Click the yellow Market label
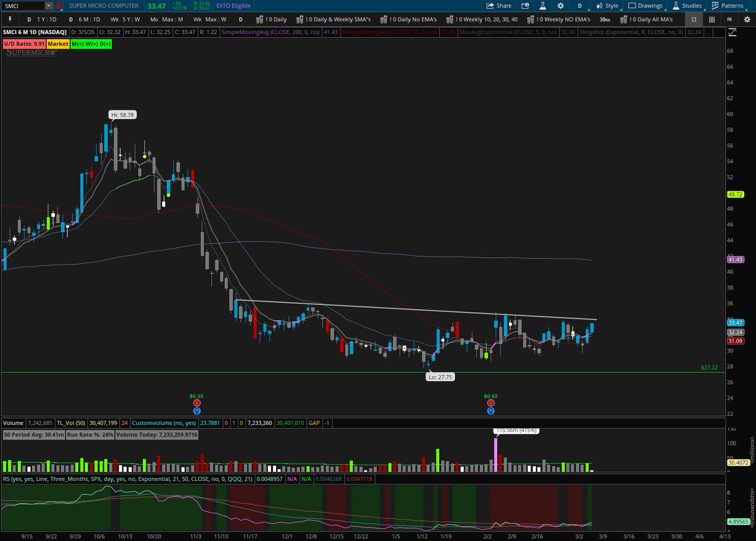Viewport: 756px width, 541px height. [58, 44]
